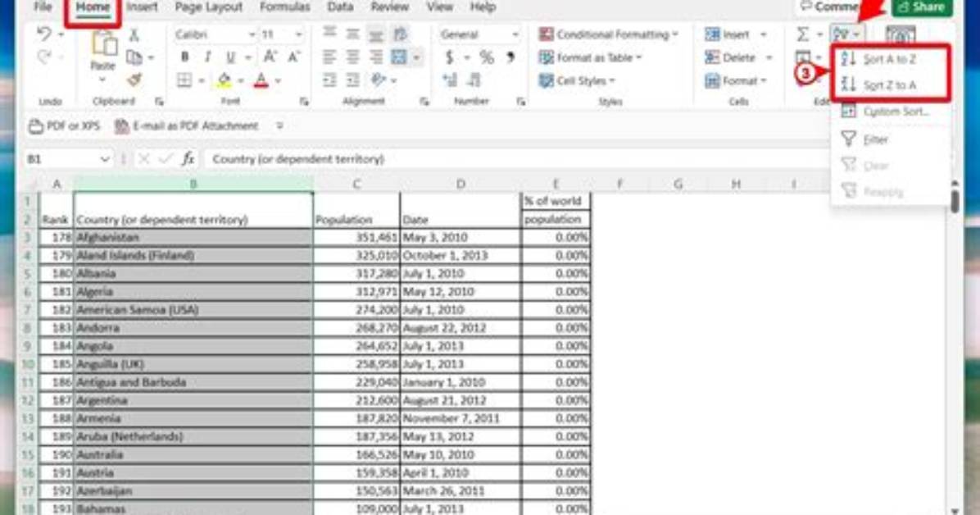This screenshot has width=980, height=515.
Task: Decrease indent icon
Action: tap(329, 80)
